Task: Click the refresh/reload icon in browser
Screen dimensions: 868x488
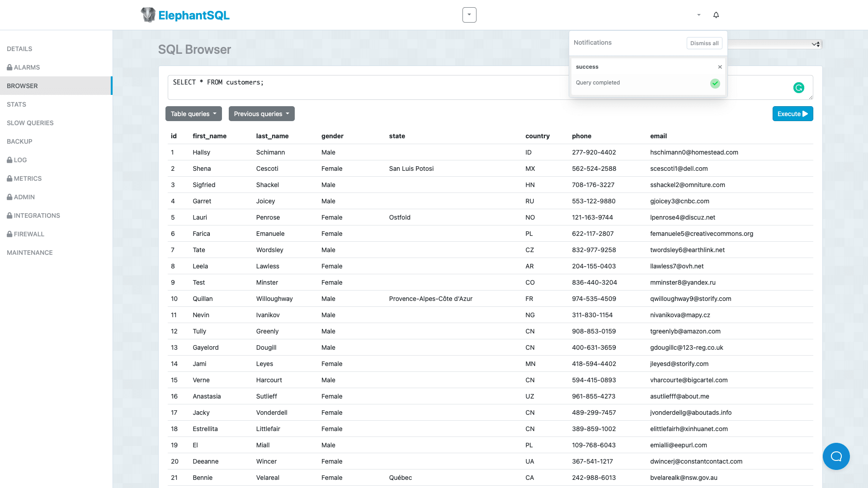Action: (799, 88)
